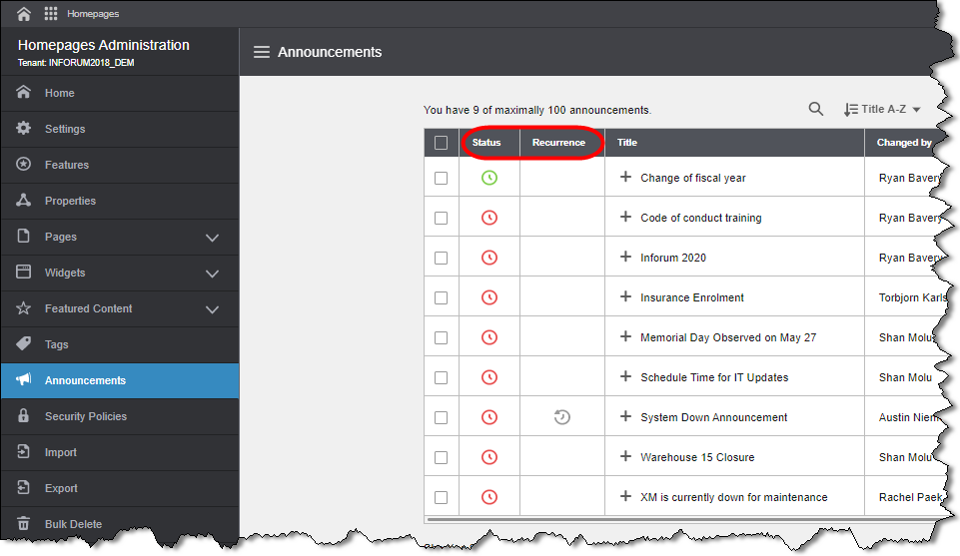
Task: Check the box for XM is currently down
Action: [x=441, y=497]
